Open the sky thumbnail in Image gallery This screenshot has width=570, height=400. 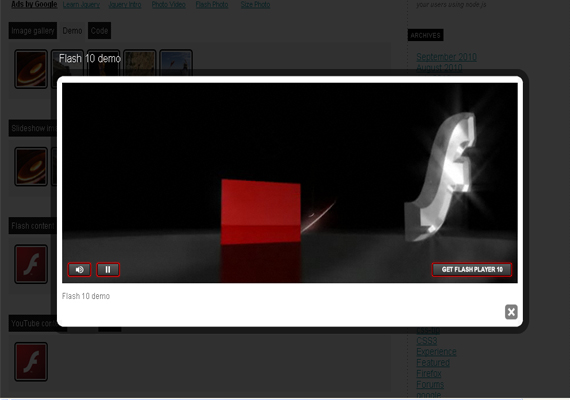tap(176, 63)
